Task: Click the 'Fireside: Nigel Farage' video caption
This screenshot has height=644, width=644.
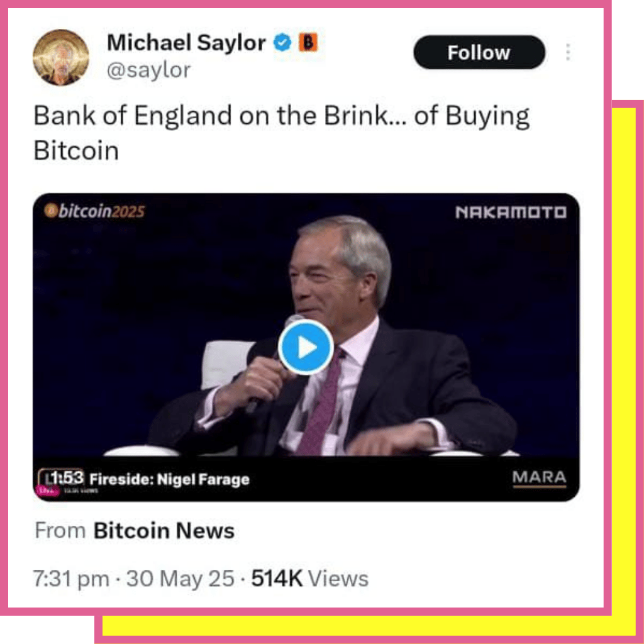Action: [x=170, y=479]
